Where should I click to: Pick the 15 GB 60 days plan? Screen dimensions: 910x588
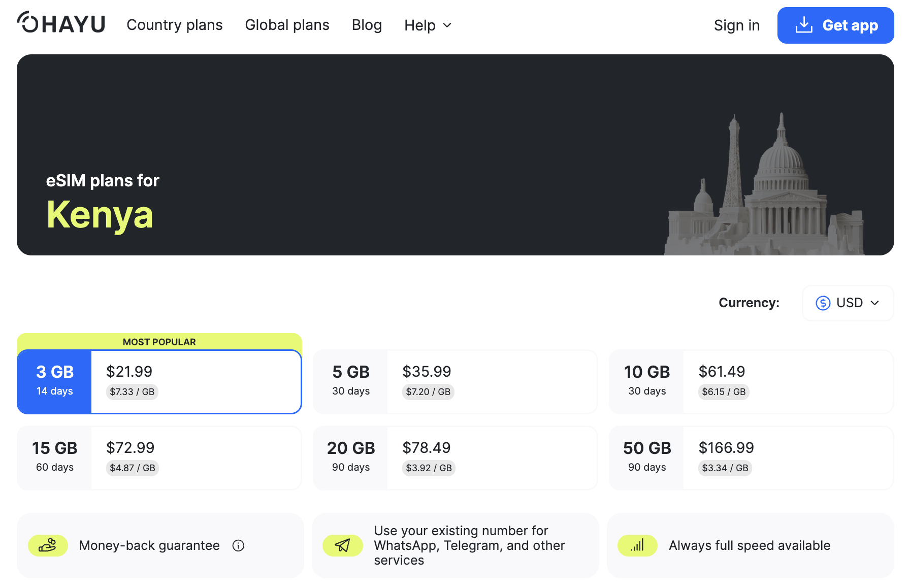(x=159, y=458)
